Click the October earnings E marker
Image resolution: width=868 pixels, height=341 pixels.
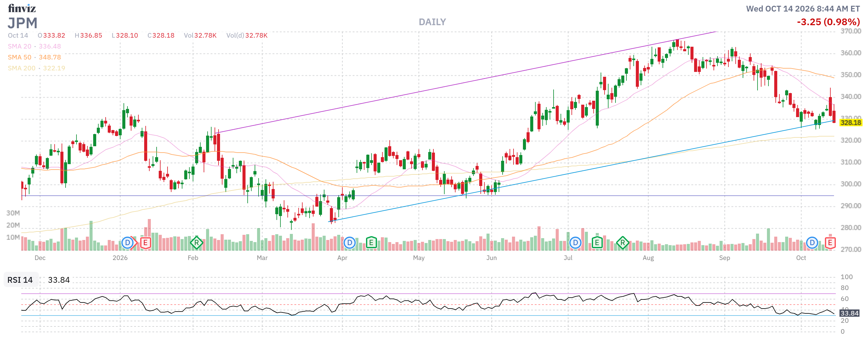(830, 243)
